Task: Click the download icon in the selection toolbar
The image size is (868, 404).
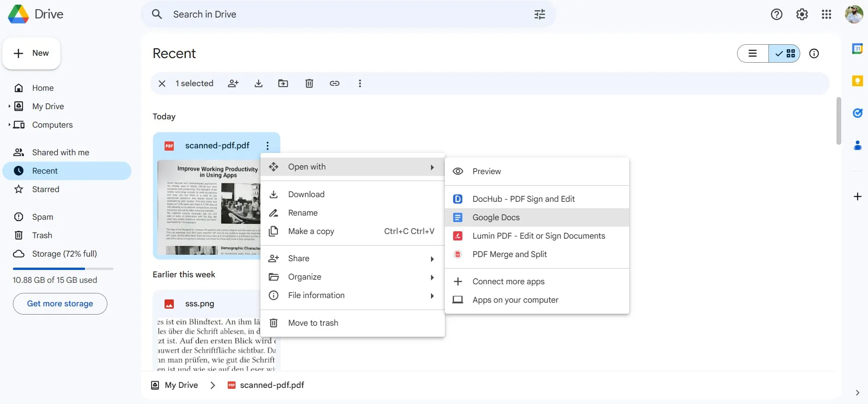Action: click(259, 83)
